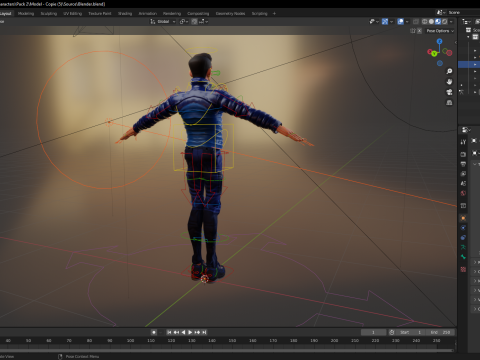Click the current frame number field
The height and width of the screenshot is (360, 480).
373,332
